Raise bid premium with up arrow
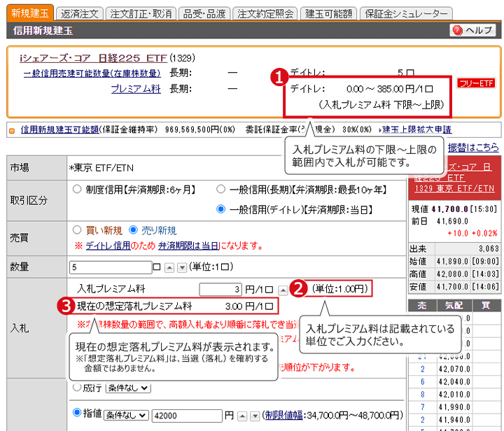504x431 pixels. 283,290
